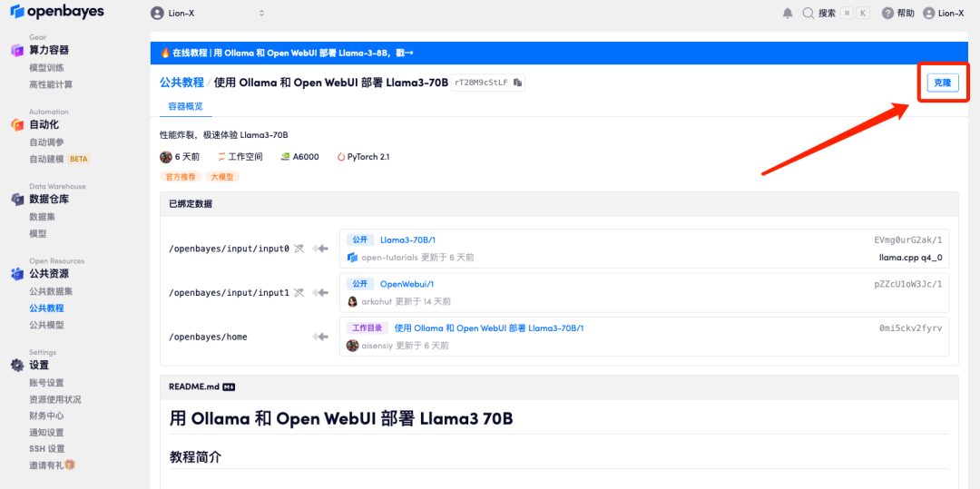Click the arrow icon beside /openbayes/home
980x489 pixels.
point(320,337)
